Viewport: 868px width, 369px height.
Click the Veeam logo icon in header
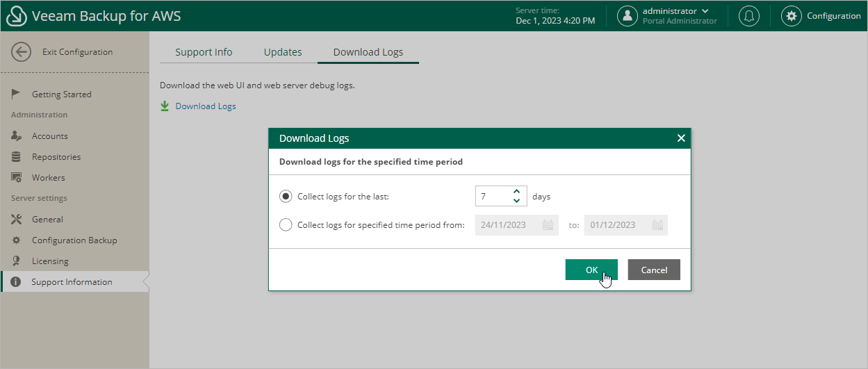point(16,16)
